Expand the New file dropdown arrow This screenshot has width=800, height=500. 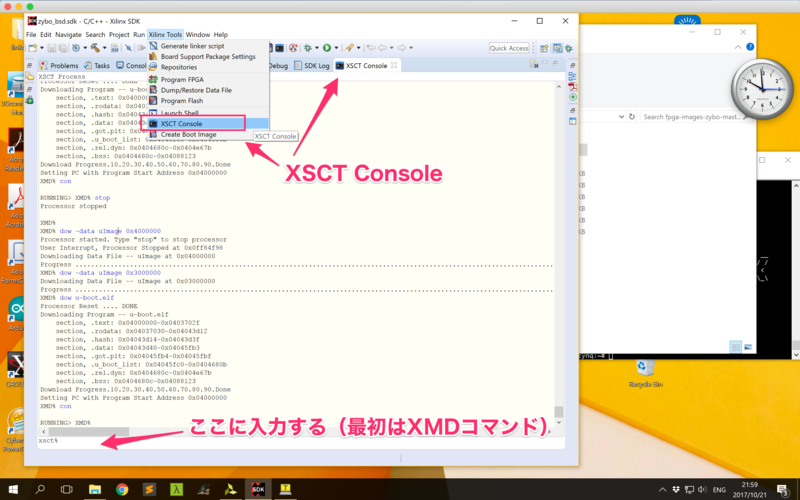pos(41,48)
